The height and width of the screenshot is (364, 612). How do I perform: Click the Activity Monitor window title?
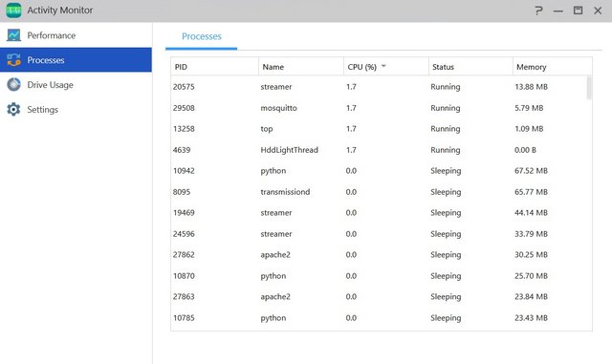click(59, 11)
